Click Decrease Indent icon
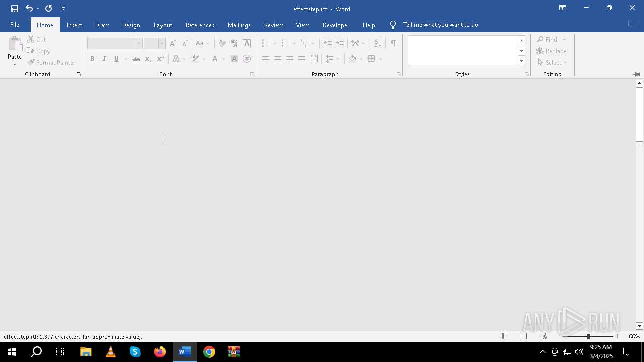This screenshot has width=644, height=362. click(327, 43)
